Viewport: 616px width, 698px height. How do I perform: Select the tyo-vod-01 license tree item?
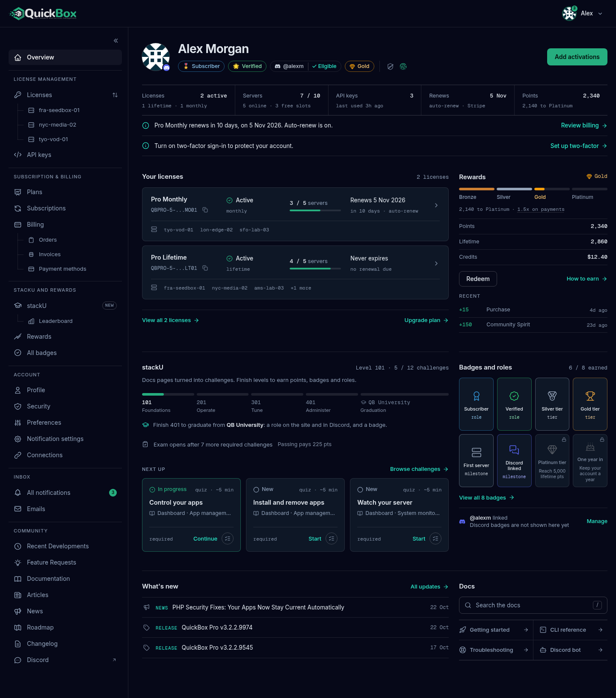coord(73,139)
